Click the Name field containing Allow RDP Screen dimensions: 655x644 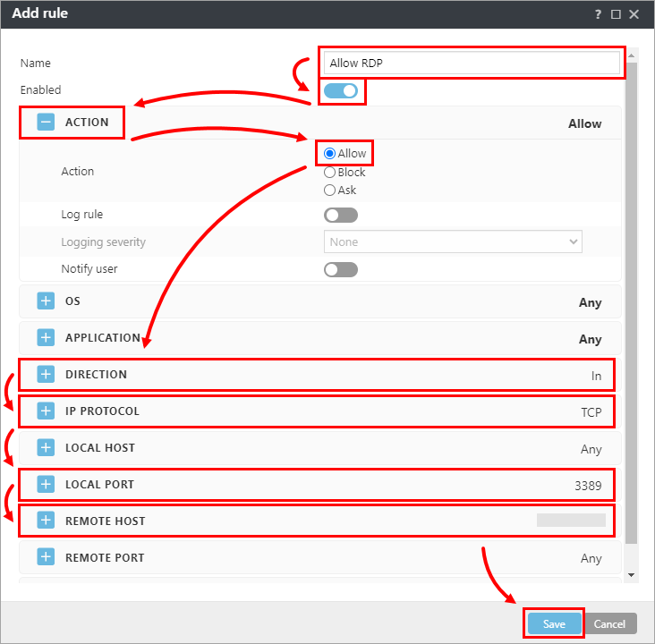pyautogui.click(x=472, y=64)
